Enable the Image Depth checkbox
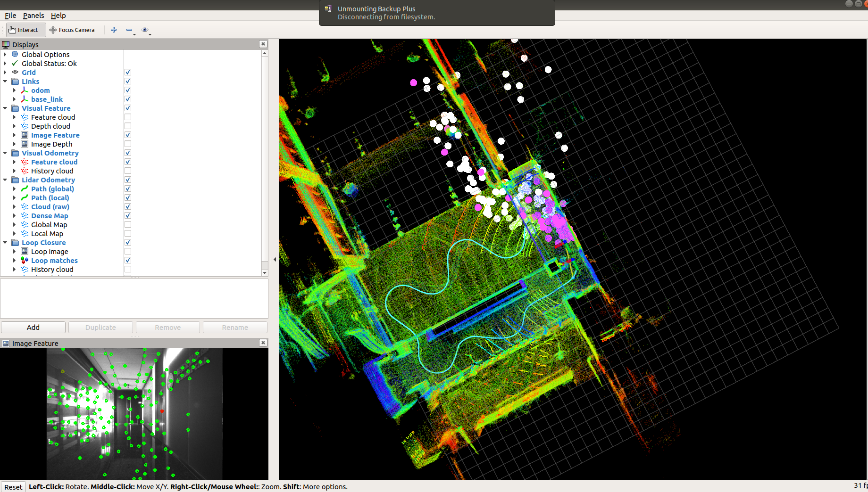868x492 pixels. click(x=128, y=144)
